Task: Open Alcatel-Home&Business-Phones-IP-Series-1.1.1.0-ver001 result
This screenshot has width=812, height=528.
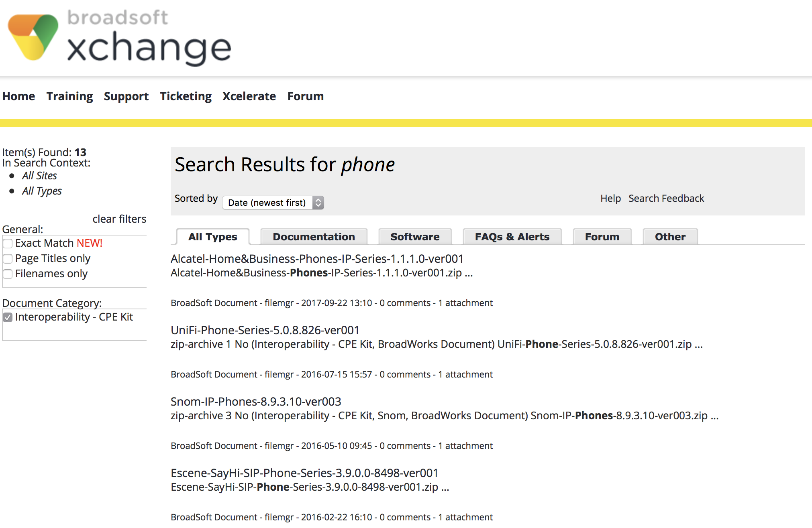Action: pyautogui.click(x=317, y=259)
